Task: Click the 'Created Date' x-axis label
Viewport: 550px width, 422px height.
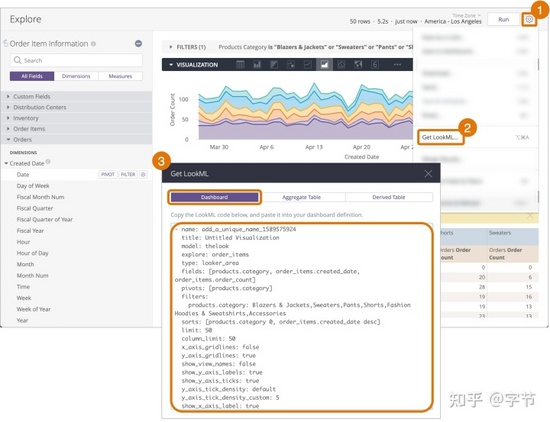Action: coord(362,157)
